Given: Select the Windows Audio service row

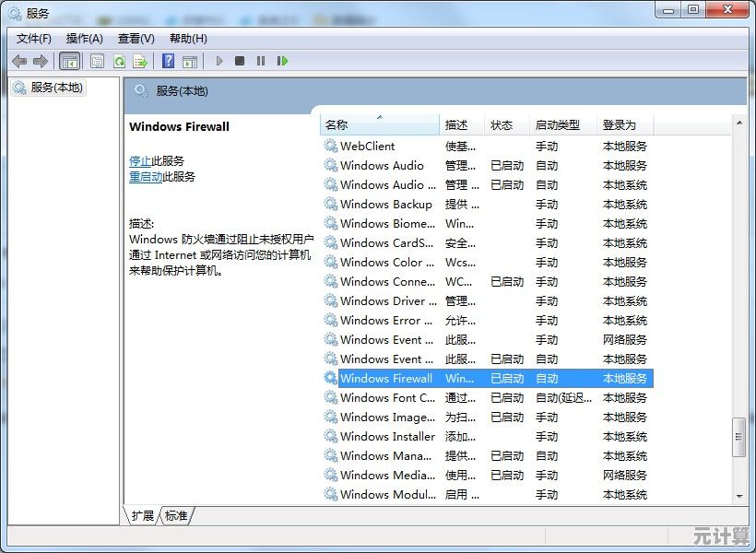Looking at the screenshot, I should (488, 165).
